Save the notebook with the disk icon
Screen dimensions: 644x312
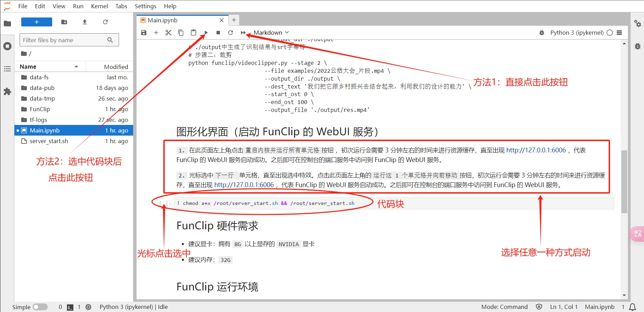[x=144, y=33]
